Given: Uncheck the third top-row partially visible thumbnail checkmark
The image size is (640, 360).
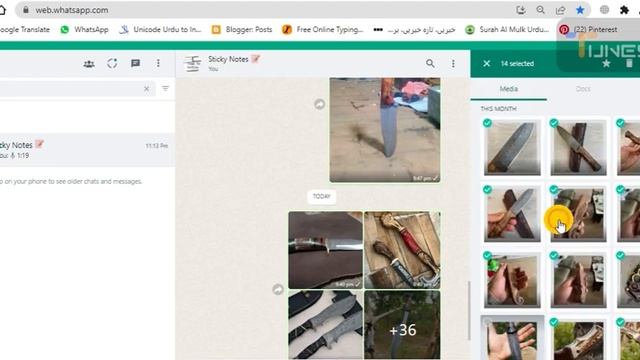Looking at the screenshot, I should click(620, 123).
